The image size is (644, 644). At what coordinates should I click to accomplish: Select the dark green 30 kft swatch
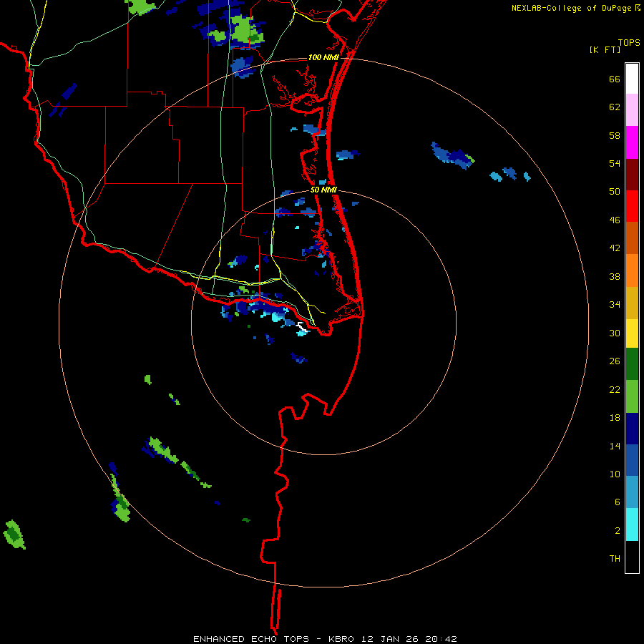point(632,364)
